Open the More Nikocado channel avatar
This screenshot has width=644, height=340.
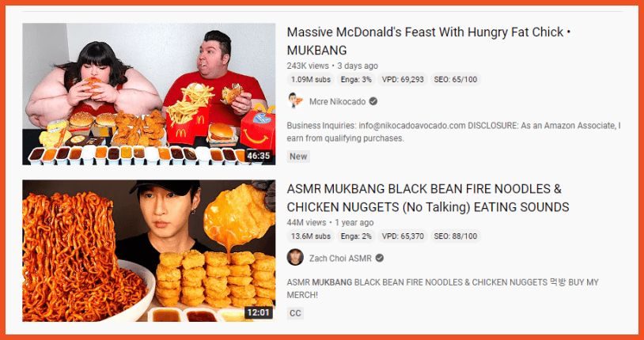(295, 101)
